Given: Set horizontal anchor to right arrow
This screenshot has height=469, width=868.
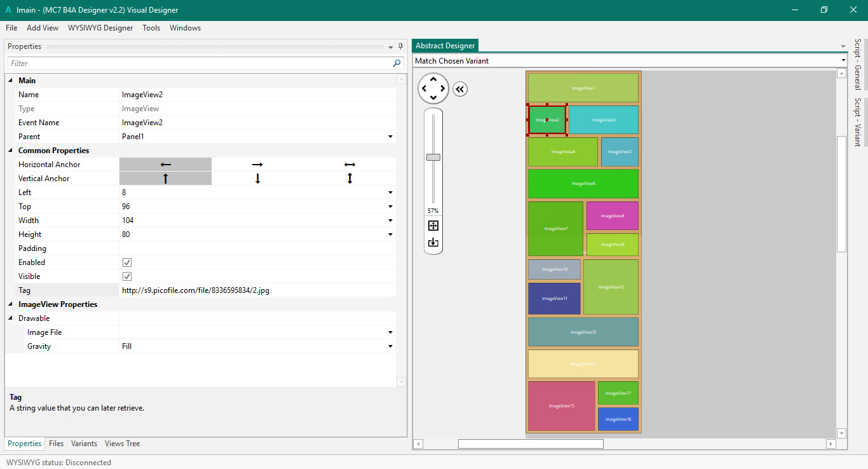Looking at the screenshot, I should (257, 165).
